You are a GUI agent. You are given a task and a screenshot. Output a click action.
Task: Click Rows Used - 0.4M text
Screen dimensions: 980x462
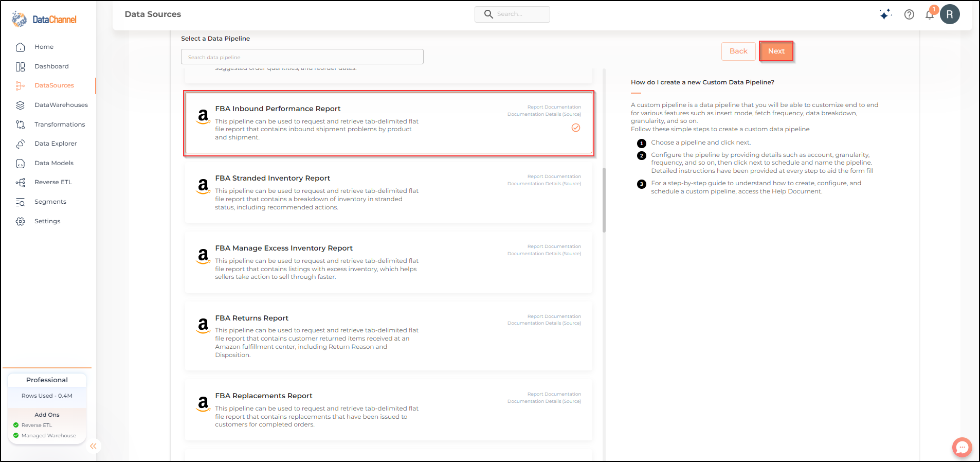click(47, 396)
